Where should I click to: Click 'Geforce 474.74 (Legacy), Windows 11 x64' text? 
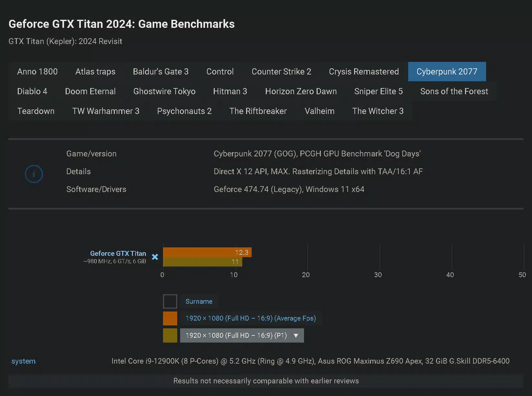289,189
